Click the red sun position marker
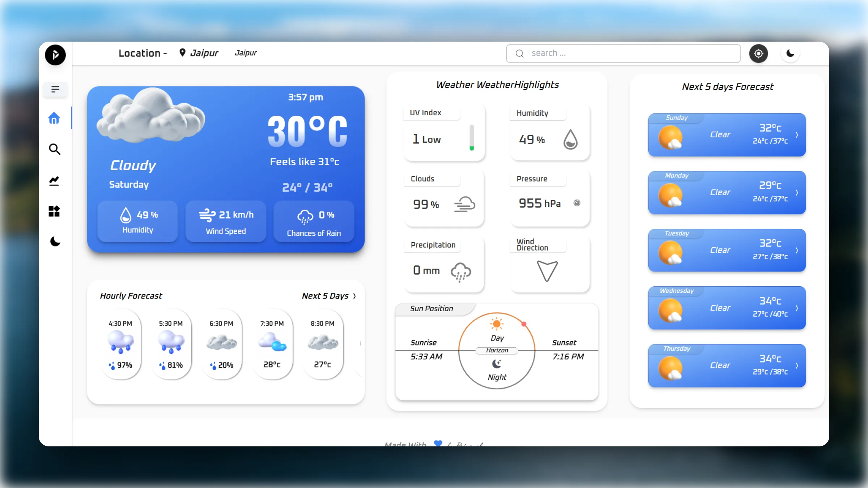This screenshot has width=868, height=488. (524, 324)
